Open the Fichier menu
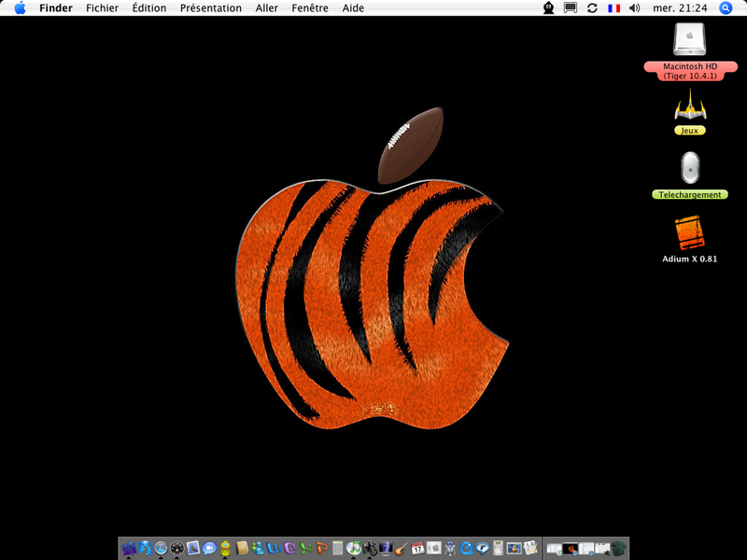The height and width of the screenshot is (560, 747). (x=103, y=8)
